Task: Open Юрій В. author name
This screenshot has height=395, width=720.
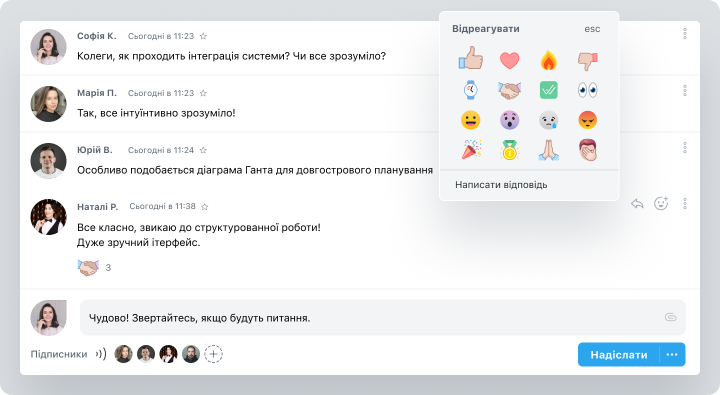Action: point(95,150)
